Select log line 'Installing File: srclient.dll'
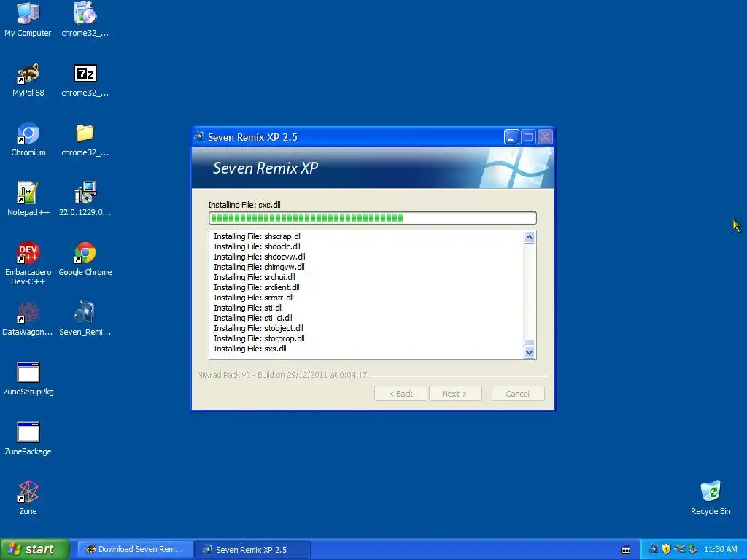This screenshot has width=747, height=560. [257, 287]
